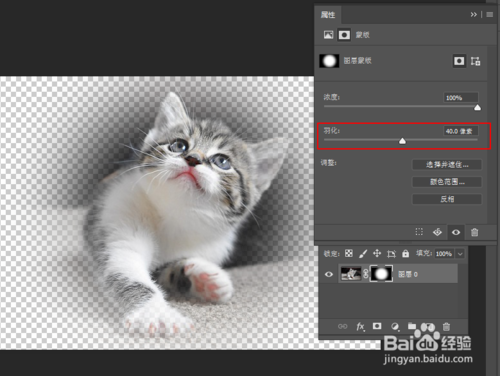Click the lock position move icon
The width and height of the screenshot is (500, 376).
point(377,254)
